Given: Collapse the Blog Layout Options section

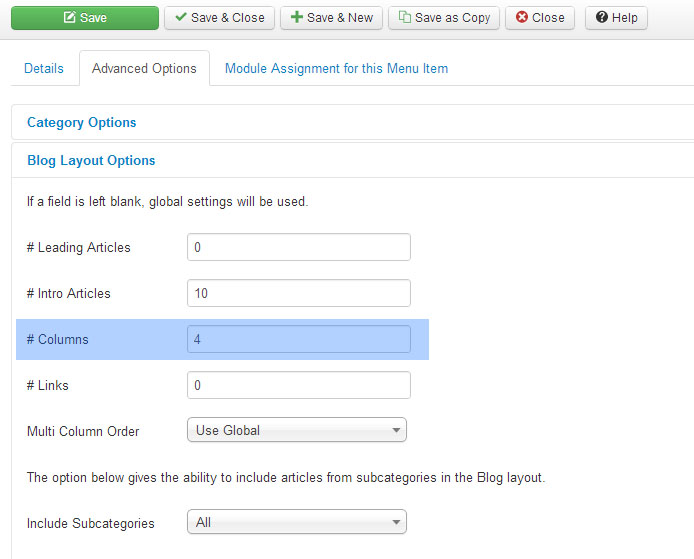Looking at the screenshot, I should [91, 161].
